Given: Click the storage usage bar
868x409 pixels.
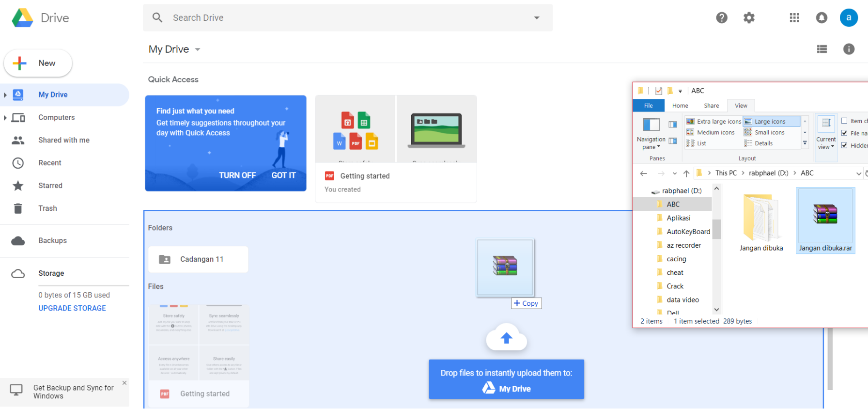Looking at the screenshot, I should click(84, 285).
